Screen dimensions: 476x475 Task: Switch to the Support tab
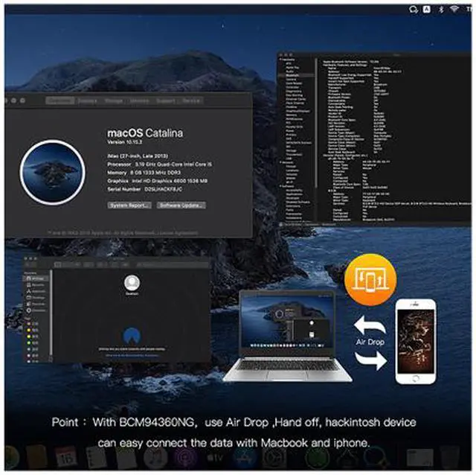[165, 101]
